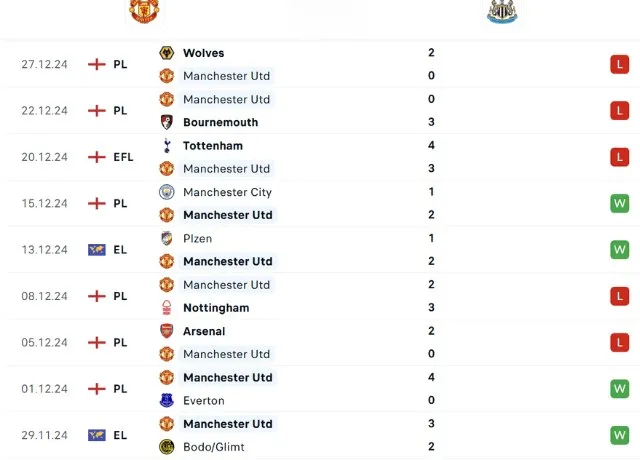Open the Tottenham team link
The height and width of the screenshot is (460, 640).
point(213,146)
